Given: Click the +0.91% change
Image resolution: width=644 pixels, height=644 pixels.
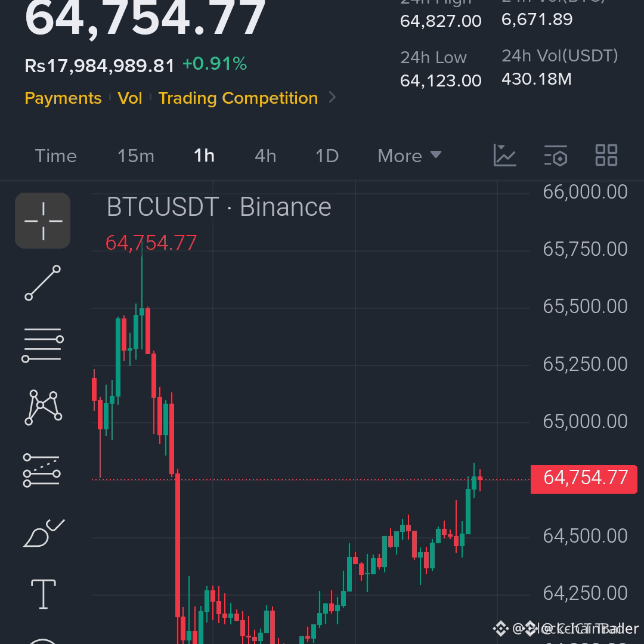Looking at the screenshot, I should click(x=215, y=64).
